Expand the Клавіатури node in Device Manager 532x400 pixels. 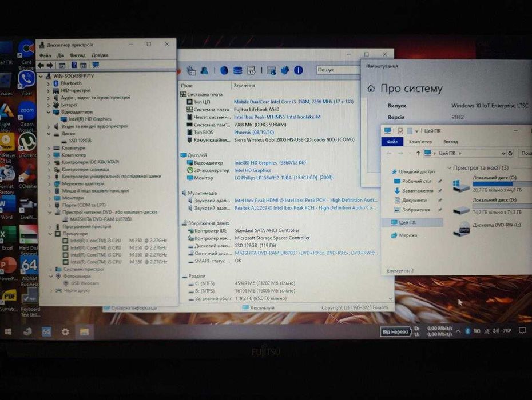coord(49,148)
